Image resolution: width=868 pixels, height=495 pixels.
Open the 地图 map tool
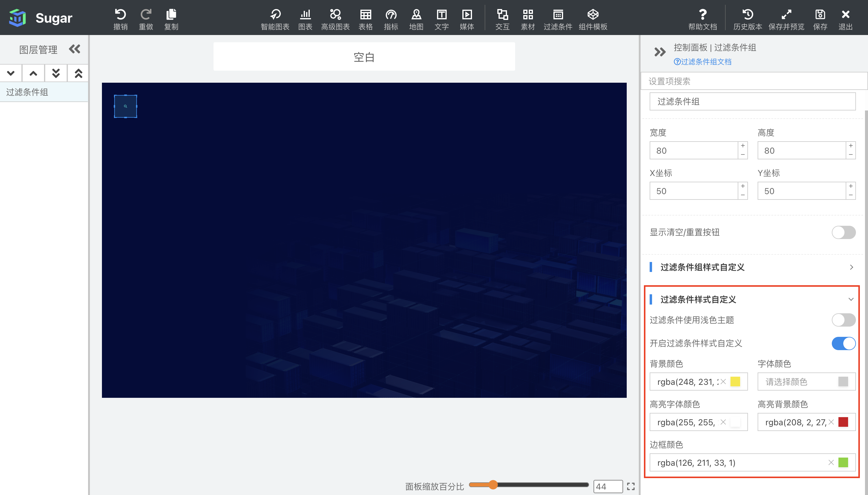pos(416,19)
